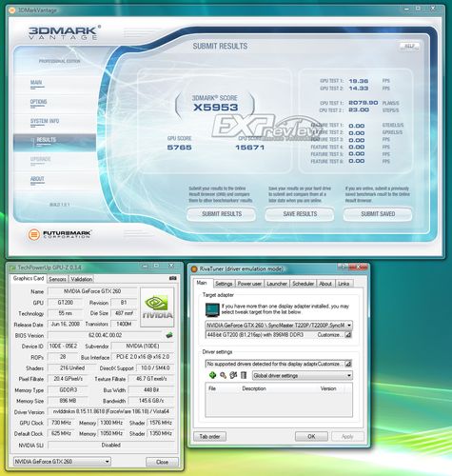Click the question mark help button in RivaTuner title bar
The height and width of the screenshot is (476, 452).
tap(344, 267)
